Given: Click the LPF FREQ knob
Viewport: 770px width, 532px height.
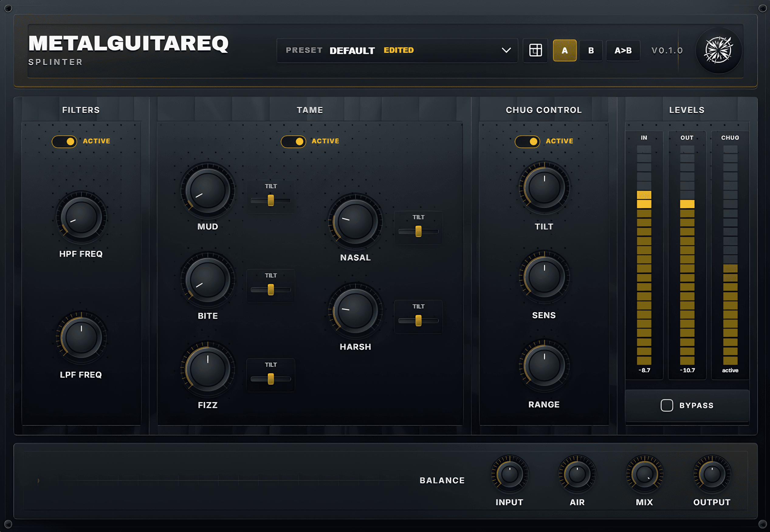Looking at the screenshot, I should (x=81, y=338).
